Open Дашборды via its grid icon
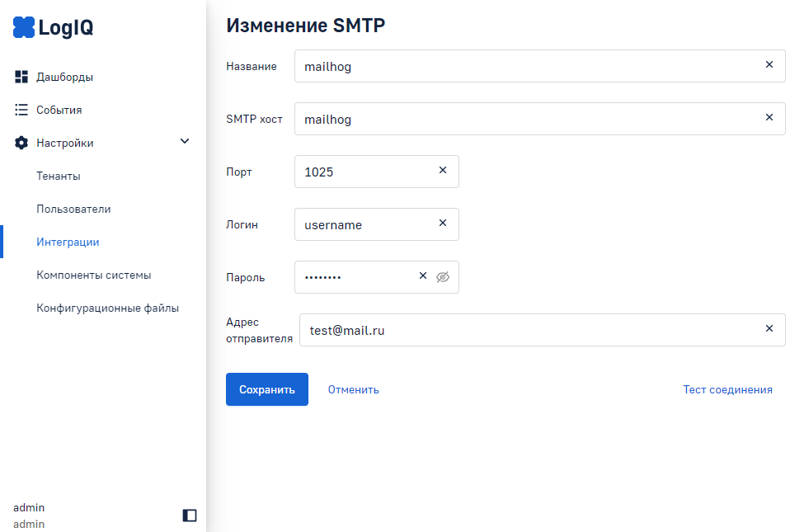This screenshot has width=809, height=532. (21, 77)
